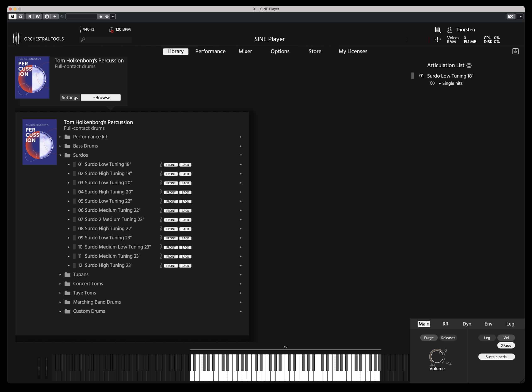The image size is (532, 392).
Task: Click the Volume knob
Action: [x=437, y=356]
